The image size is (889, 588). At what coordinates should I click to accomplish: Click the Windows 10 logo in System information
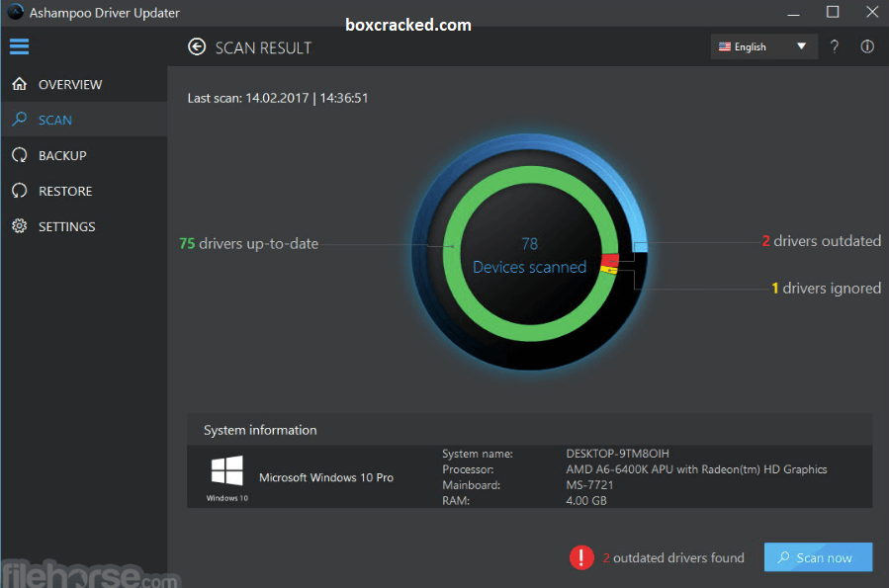[x=226, y=470]
